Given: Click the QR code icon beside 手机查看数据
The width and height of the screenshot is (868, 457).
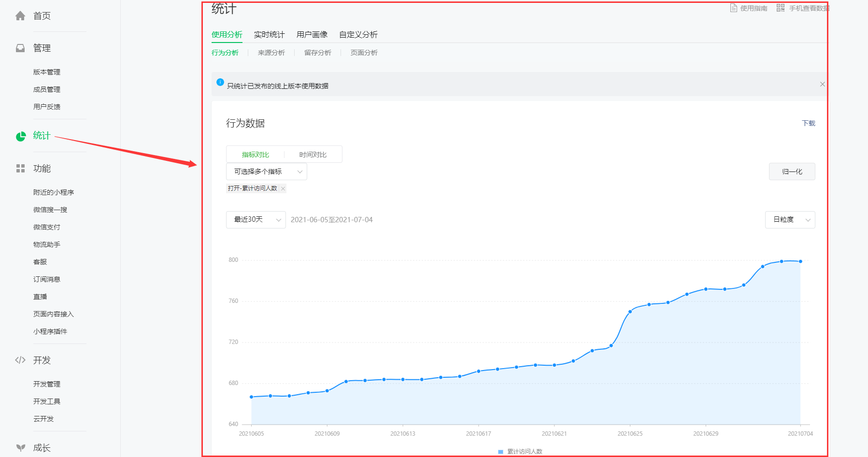Looking at the screenshot, I should [x=781, y=8].
